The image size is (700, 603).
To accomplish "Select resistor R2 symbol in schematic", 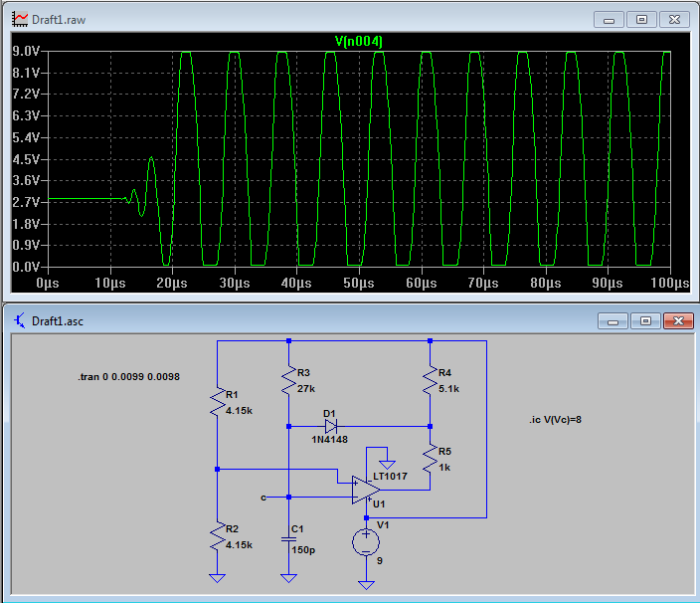I will 217,538.
